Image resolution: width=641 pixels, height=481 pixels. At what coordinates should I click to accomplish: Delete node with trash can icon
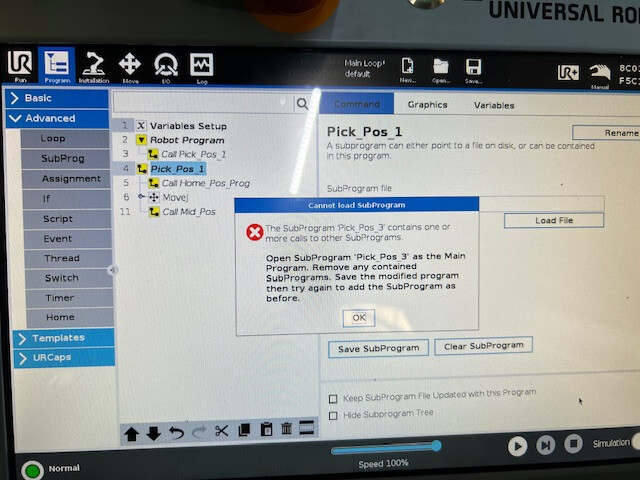pos(287,429)
